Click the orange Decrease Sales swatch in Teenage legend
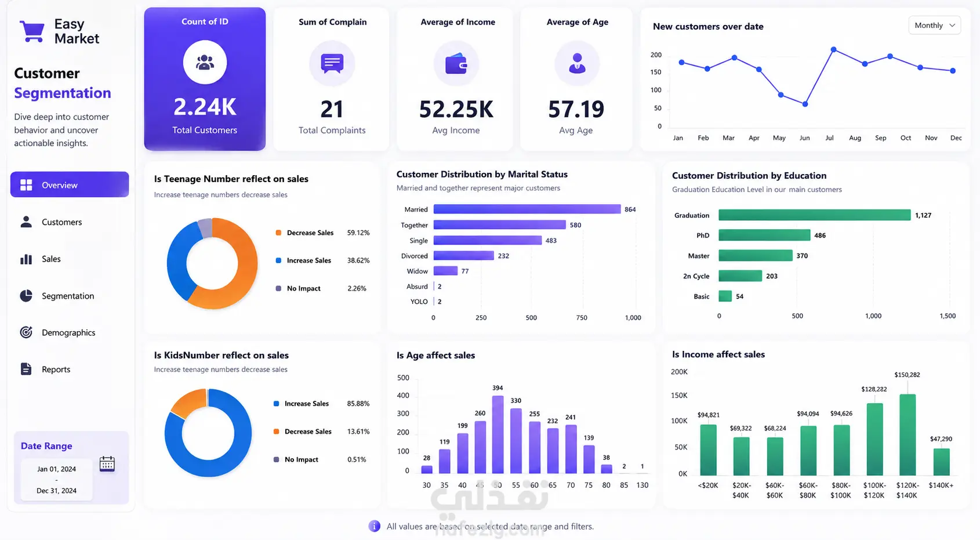Screen dimensions: 980x540 pos(278,233)
